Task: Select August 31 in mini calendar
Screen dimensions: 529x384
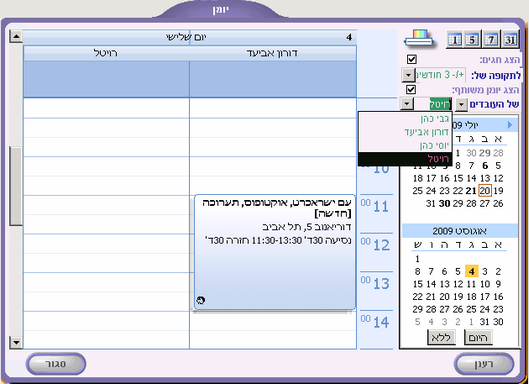Action: tap(485, 322)
